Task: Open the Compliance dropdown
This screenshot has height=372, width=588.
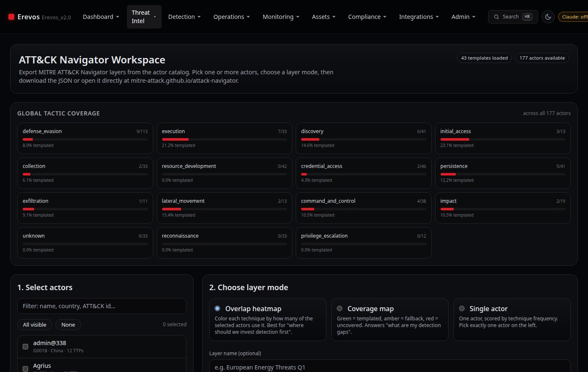Action: 367,17
